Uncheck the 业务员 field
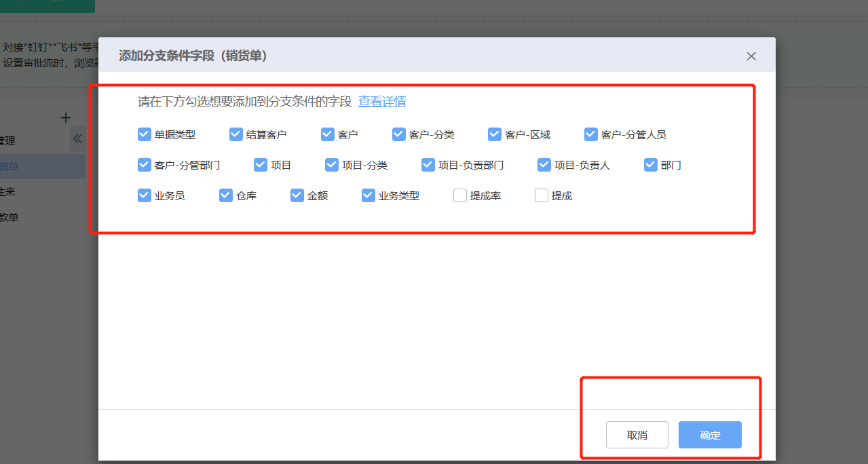The image size is (868, 464). click(x=144, y=195)
